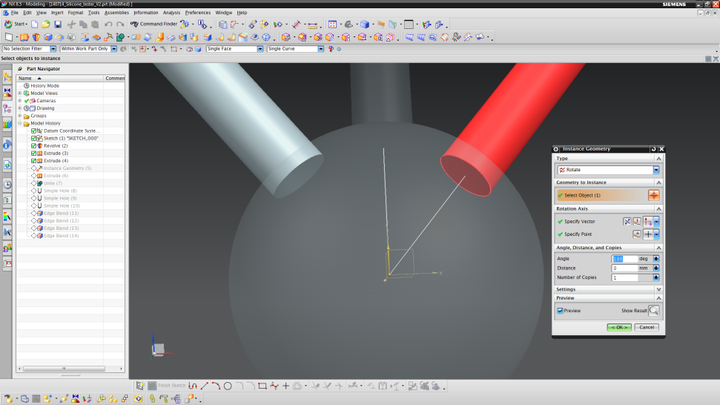Click the Part Navigator horizontal scrollbar

tap(64, 368)
